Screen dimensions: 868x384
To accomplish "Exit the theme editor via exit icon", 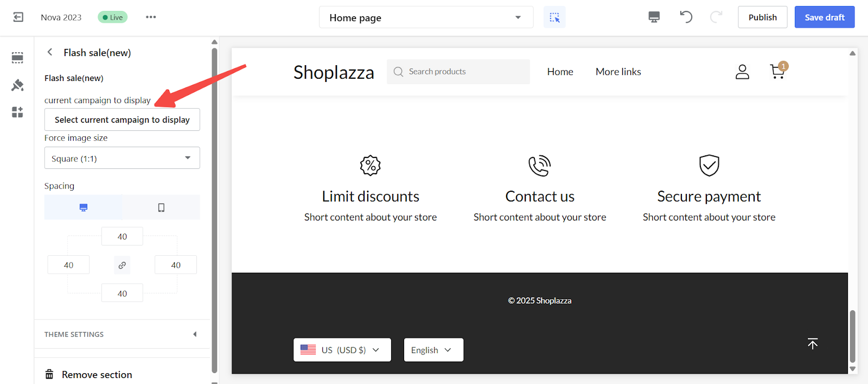I will click(18, 17).
